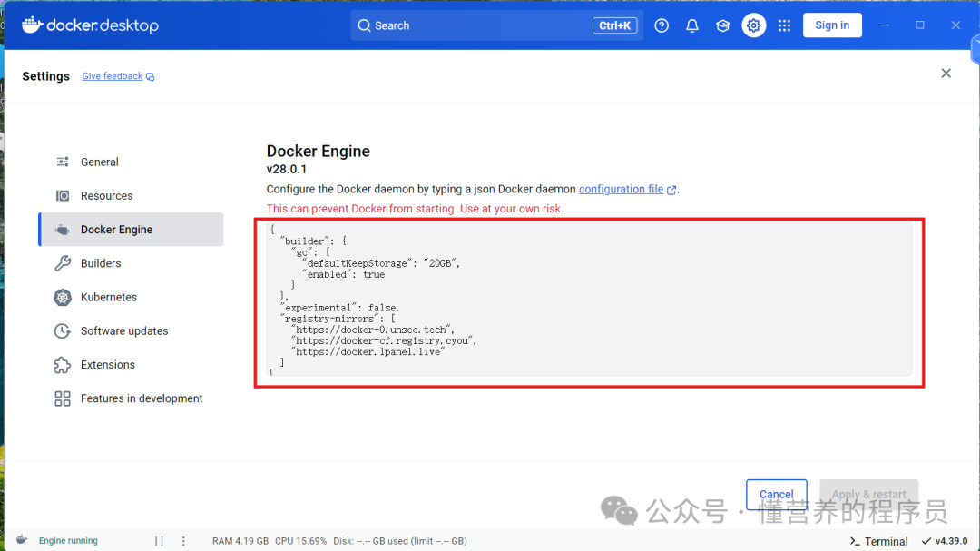
Task: Open the apps grid icon
Action: (x=784, y=25)
